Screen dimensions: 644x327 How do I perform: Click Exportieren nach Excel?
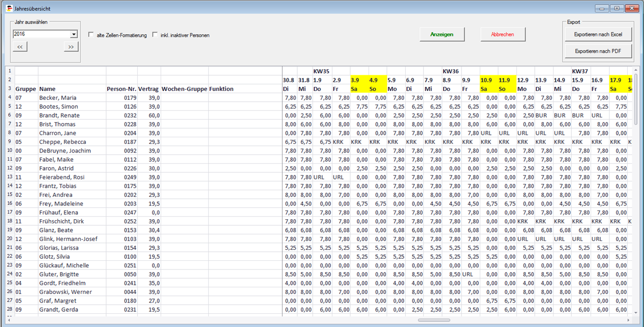click(598, 34)
